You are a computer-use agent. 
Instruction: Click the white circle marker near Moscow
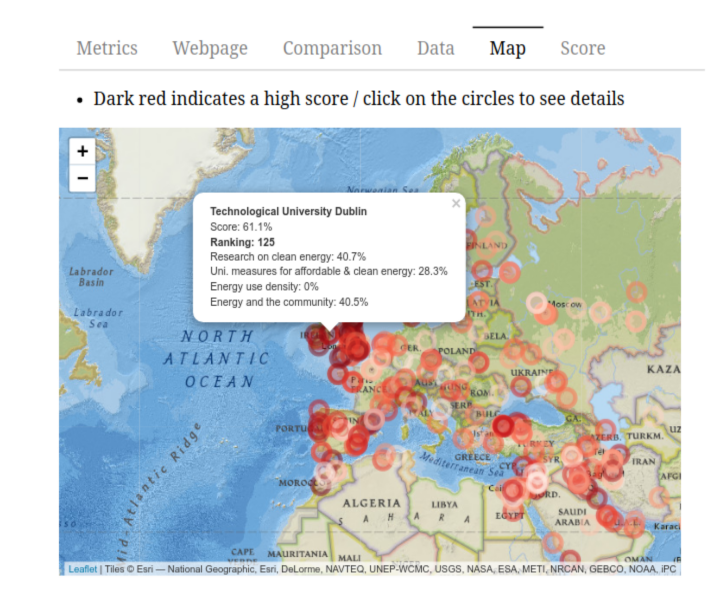(x=537, y=303)
